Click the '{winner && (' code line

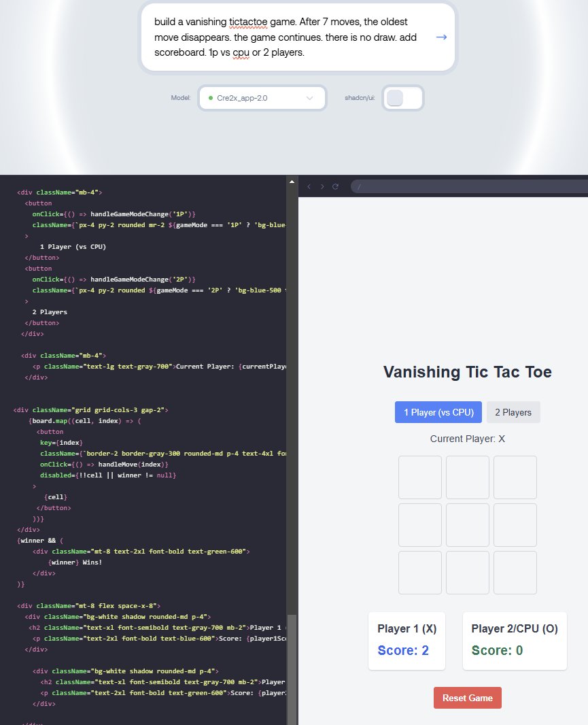click(40, 540)
